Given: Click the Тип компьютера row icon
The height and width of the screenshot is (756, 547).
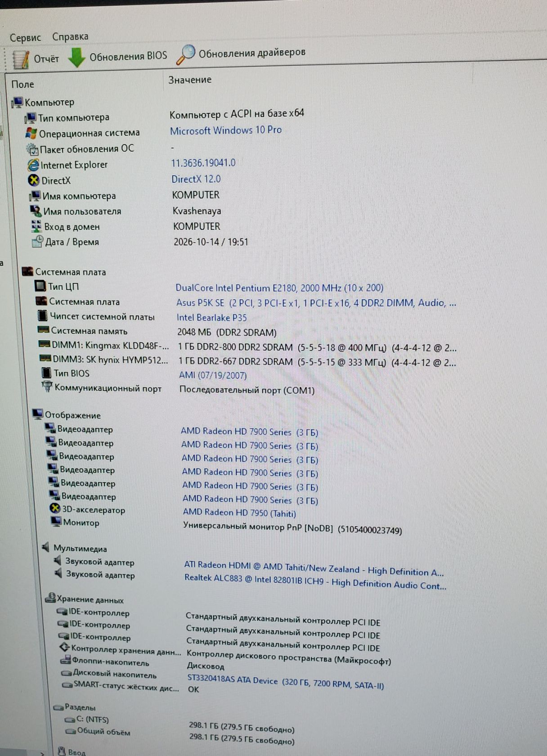Looking at the screenshot, I should (31, 118).
